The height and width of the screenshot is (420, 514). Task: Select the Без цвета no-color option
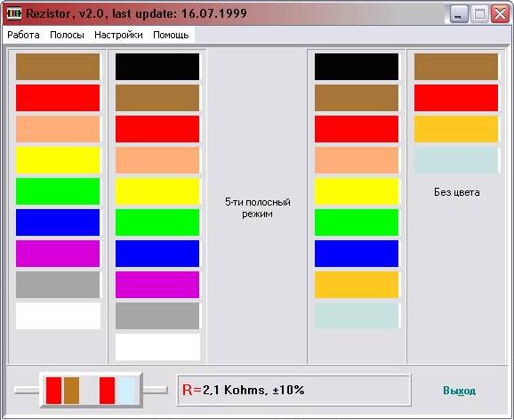456,192
